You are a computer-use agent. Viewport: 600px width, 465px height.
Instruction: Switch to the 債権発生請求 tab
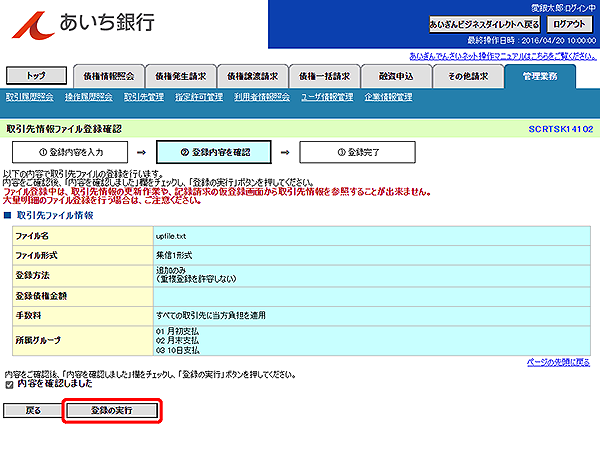181,77
